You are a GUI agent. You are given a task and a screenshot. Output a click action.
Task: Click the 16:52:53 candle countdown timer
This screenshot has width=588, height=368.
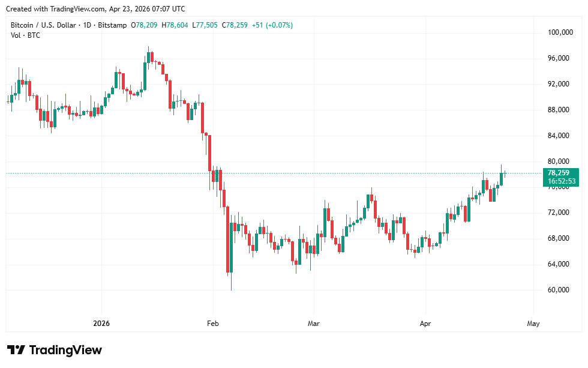point(561,181)
